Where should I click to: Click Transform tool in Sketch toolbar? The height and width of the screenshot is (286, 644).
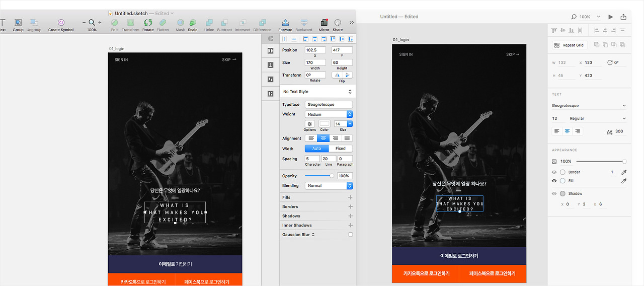pos(130,25)
